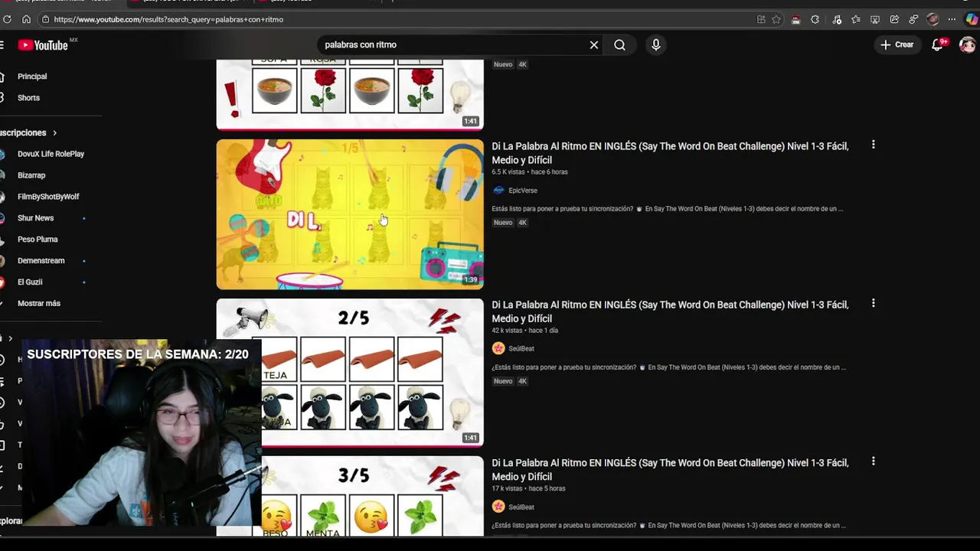Click the 4K badge under the 42 K vistas video

point(522,381)
